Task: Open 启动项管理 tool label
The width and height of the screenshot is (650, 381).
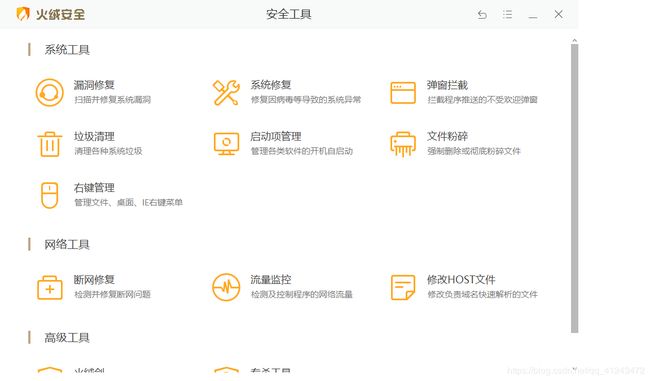Action: (276, 136)
